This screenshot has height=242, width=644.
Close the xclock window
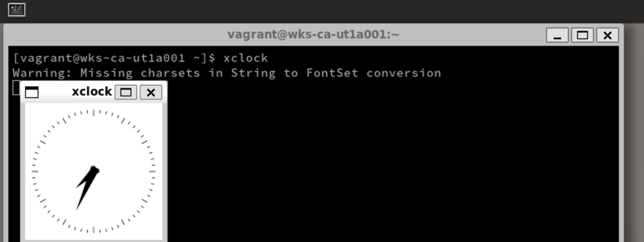pos(151,92)
